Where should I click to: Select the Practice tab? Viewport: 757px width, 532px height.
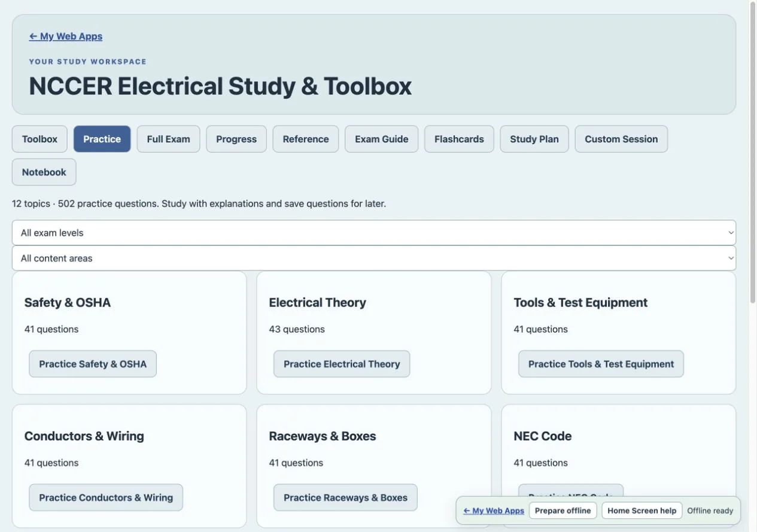tap(102, 139)
